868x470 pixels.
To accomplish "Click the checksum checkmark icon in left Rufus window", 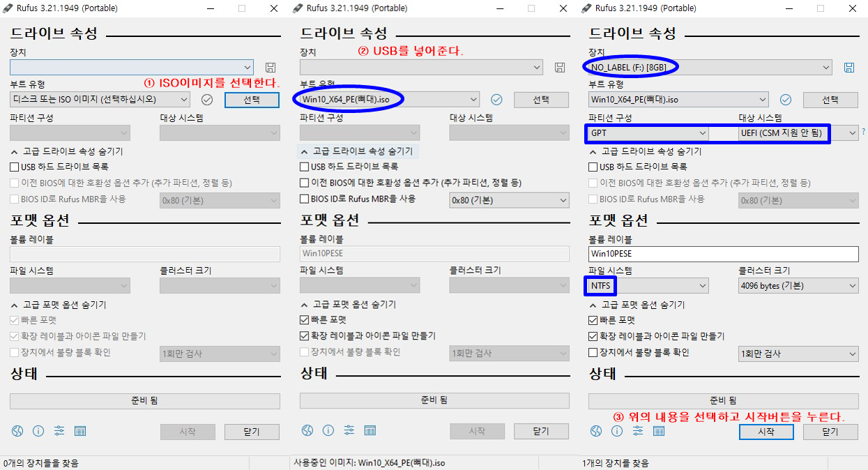I will [x=207, y=100].
